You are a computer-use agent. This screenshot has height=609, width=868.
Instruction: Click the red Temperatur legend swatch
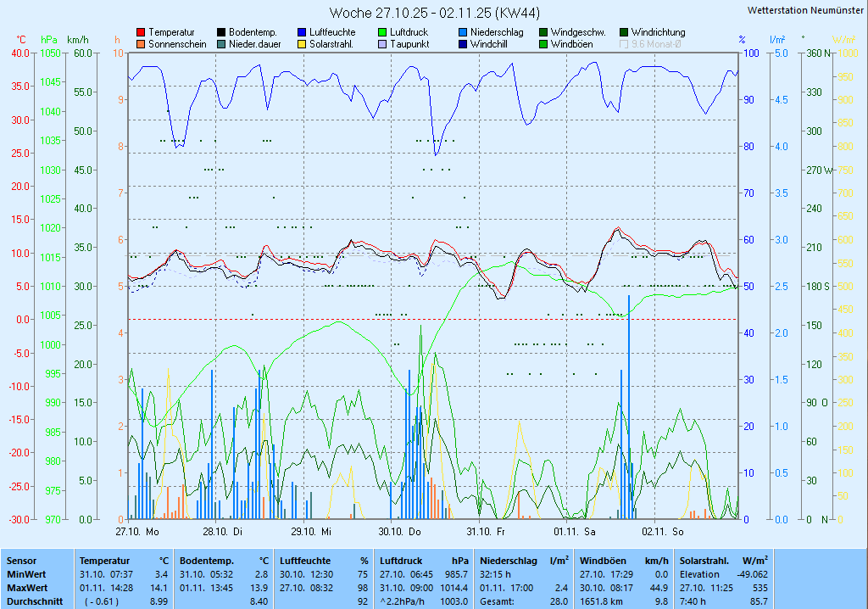pos(141,32)
